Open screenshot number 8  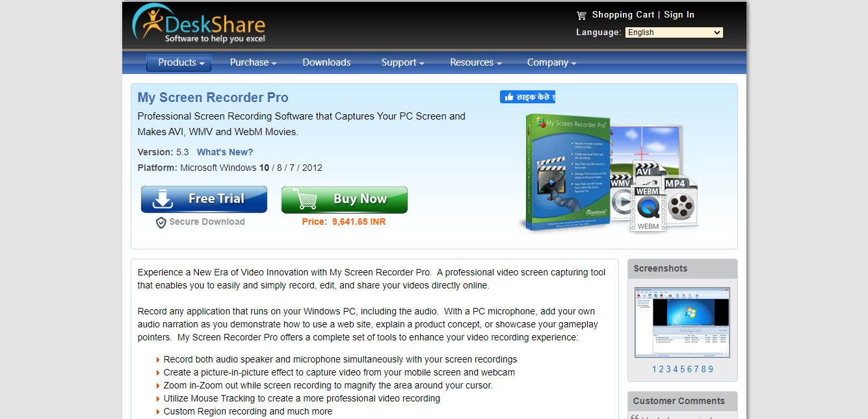704,369
